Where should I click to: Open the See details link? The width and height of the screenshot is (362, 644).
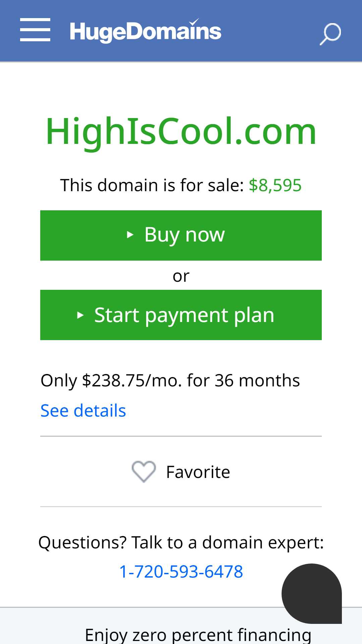pyautogui.click(x=83, y=411)
